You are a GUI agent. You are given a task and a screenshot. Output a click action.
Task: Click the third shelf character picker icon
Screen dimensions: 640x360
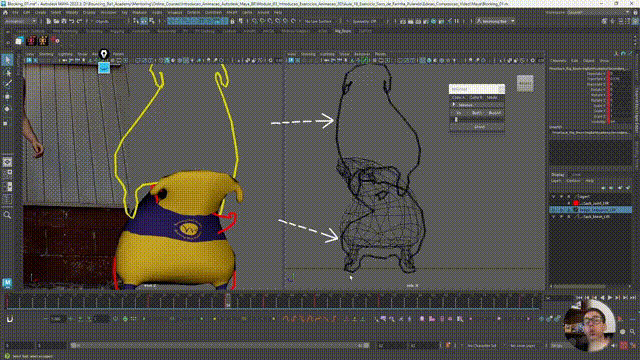coord(43,41)
